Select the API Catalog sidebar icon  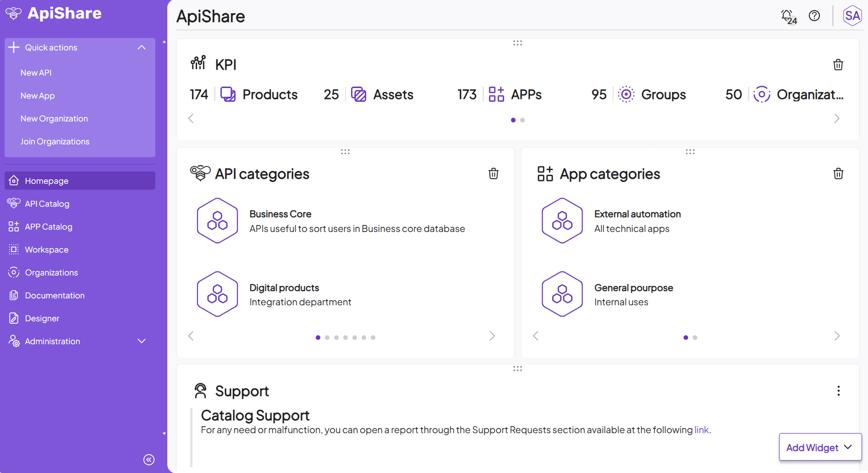[14, 203]
